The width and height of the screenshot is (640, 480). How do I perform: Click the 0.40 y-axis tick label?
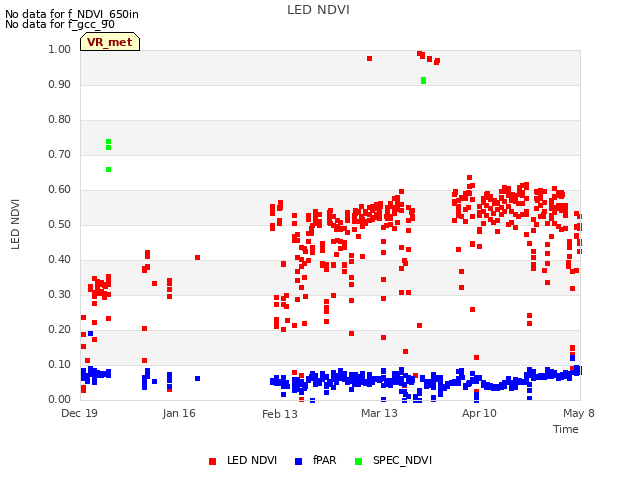[x=59, y=260]
